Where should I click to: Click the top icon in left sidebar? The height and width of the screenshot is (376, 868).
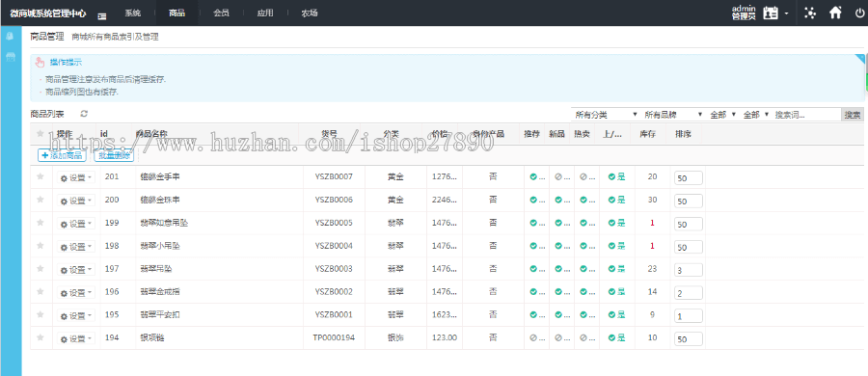[x=10, y=37]
